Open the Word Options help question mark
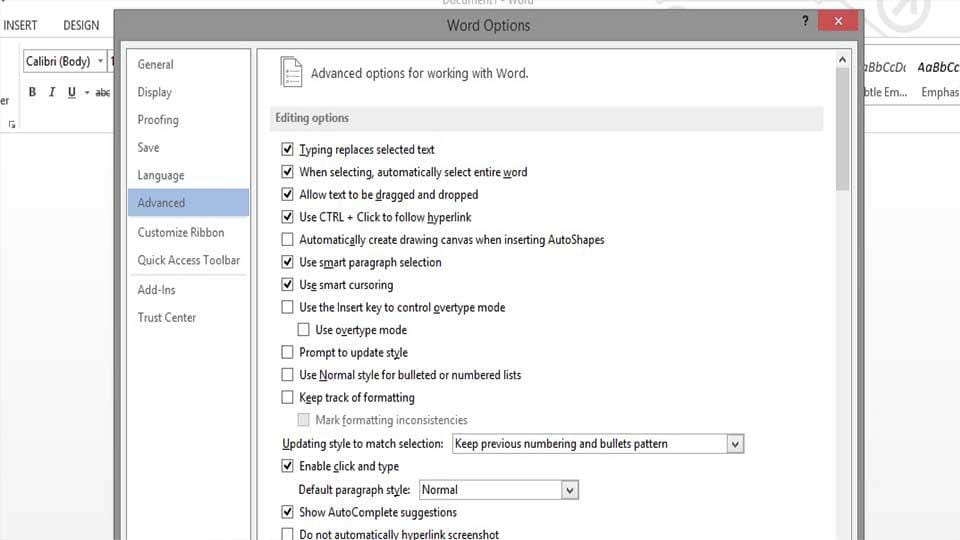Viewport: 960px width, 540px height. coord(805,21)
